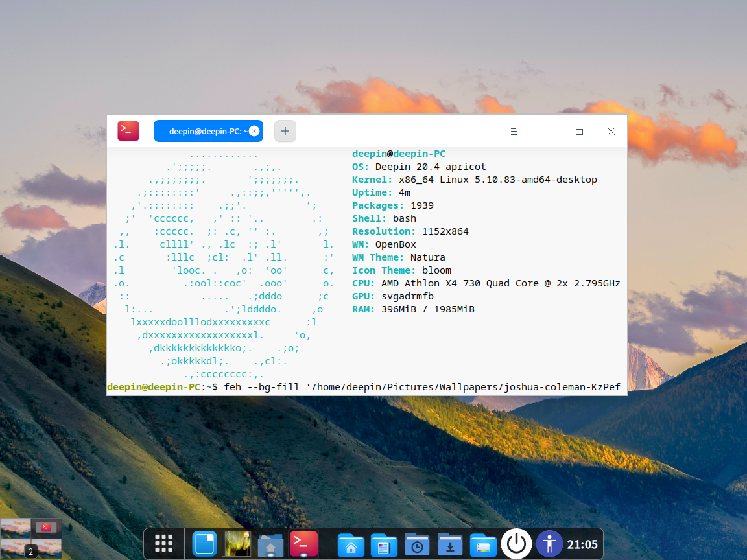Open the terminal hamburger menu
Image resolution: width=747 pixels, height=560 pixels.
pos(514,132)
